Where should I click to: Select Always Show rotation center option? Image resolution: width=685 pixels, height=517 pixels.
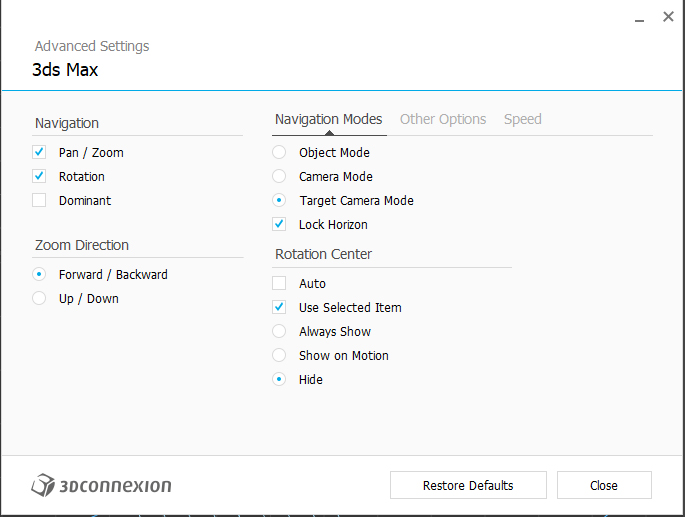coord(279,331)
